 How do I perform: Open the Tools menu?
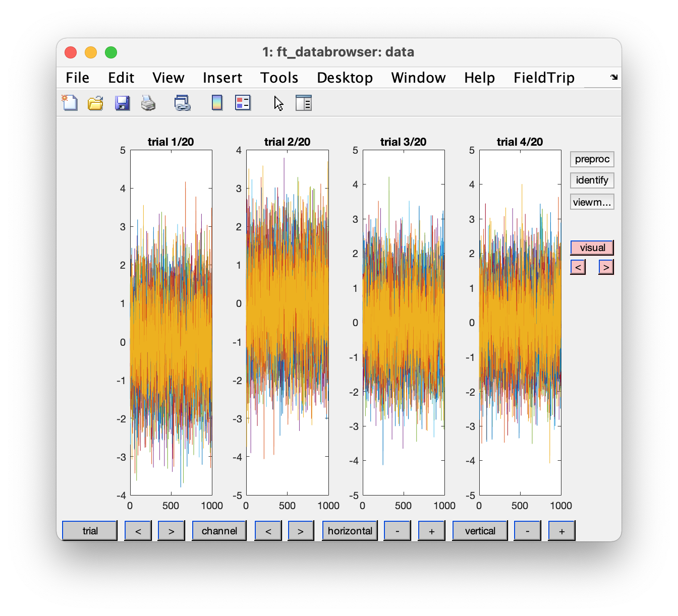click(279, 78)
